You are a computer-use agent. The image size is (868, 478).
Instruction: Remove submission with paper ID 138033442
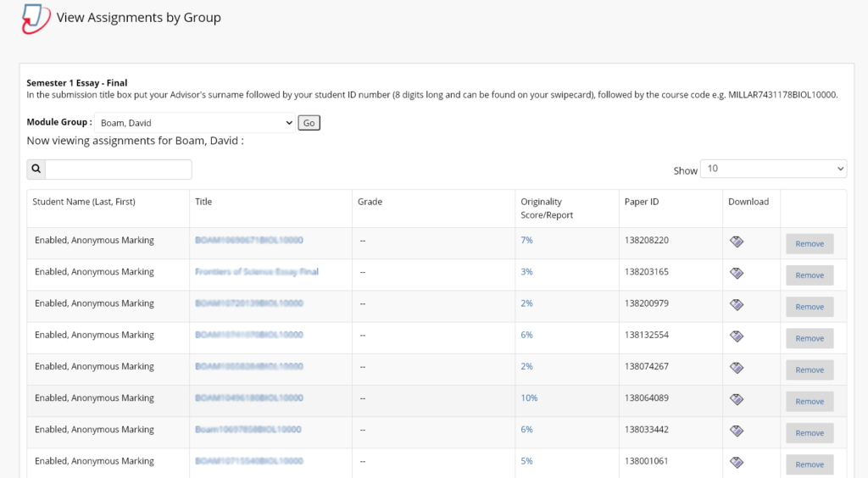pyautogui.click(x=810, y=433)
